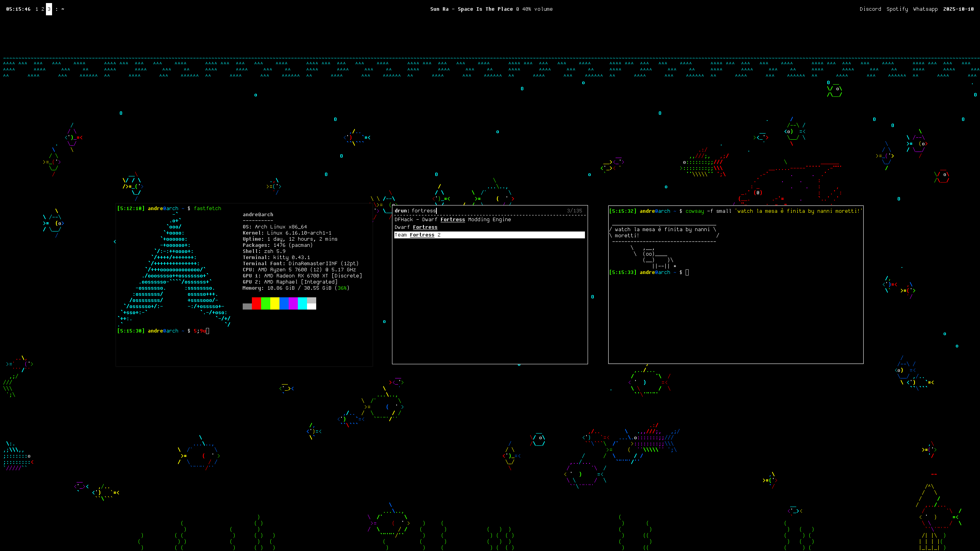Open Whatsapp from the top bar
Screen dimensions: 980x551
point(925,9)
